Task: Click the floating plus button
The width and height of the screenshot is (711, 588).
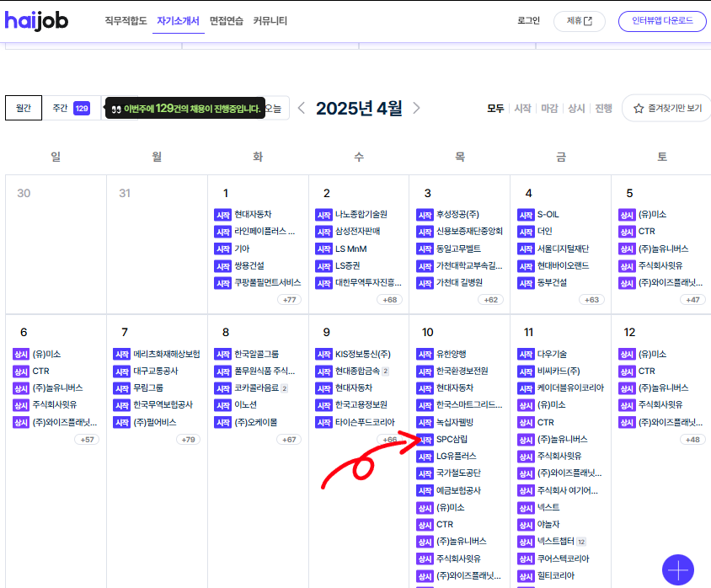Action: pyautogui.click(x=678, y=569)
